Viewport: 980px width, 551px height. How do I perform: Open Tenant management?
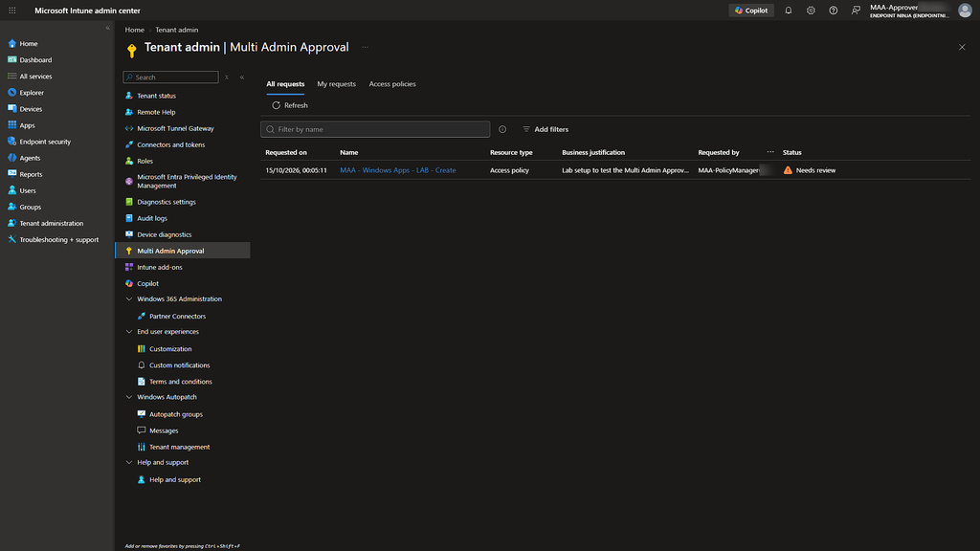(179, 447)
